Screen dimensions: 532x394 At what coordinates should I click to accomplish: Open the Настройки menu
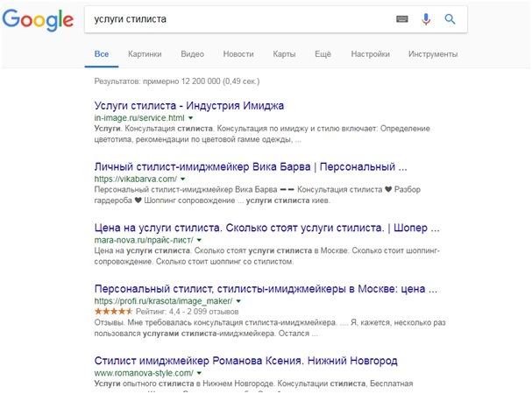point(370,54)
